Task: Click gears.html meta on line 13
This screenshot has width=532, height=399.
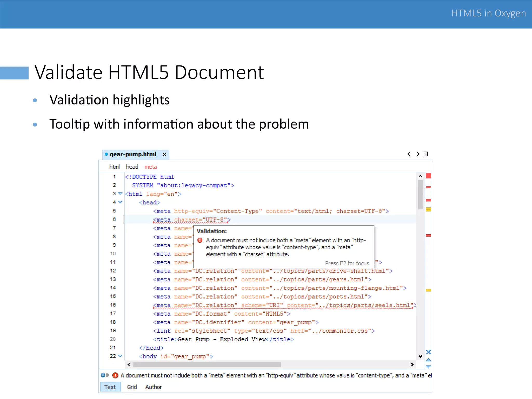Action: (262, 280)
